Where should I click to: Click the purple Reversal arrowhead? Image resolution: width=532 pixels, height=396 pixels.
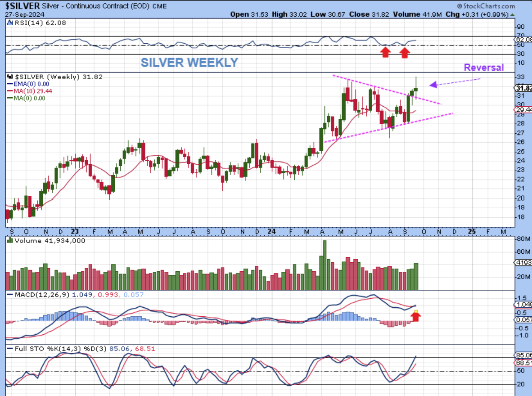(x=433, y=84)
